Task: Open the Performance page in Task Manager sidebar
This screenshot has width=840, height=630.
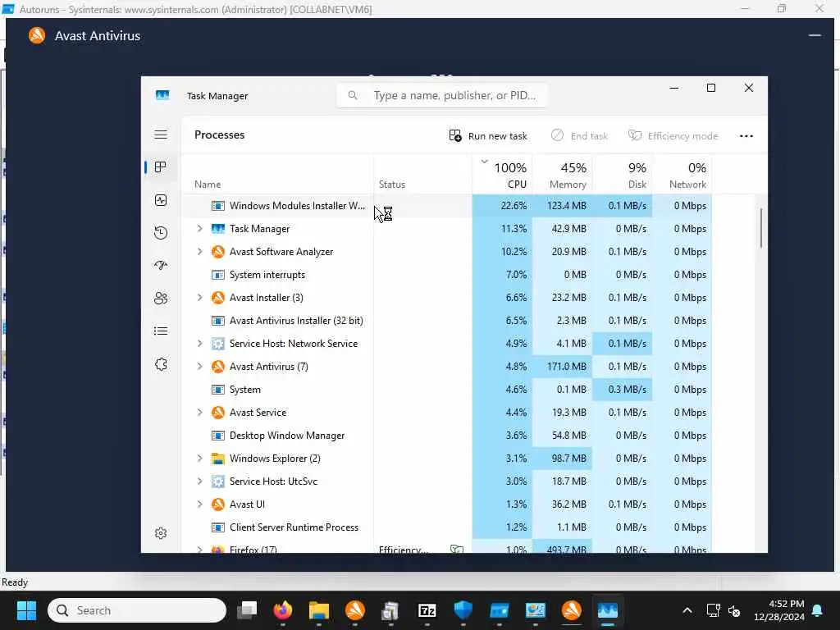Action: point(161,200)
